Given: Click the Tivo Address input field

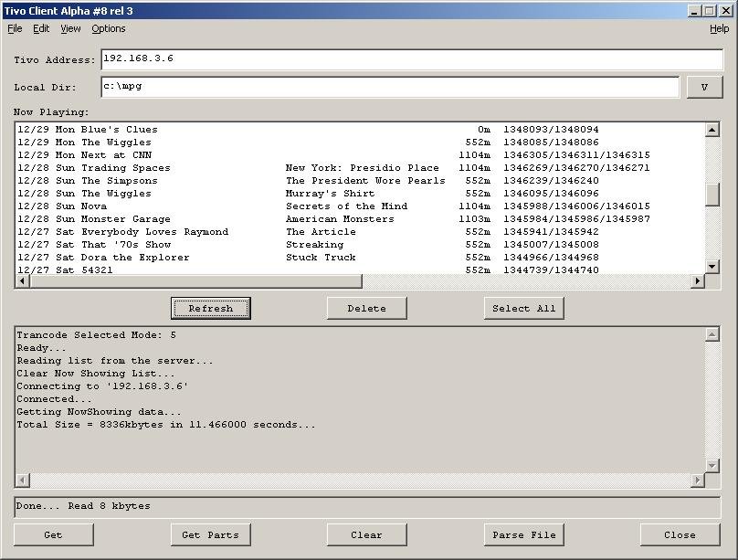Looking at the screenshot, I should [x=412, y=59].
